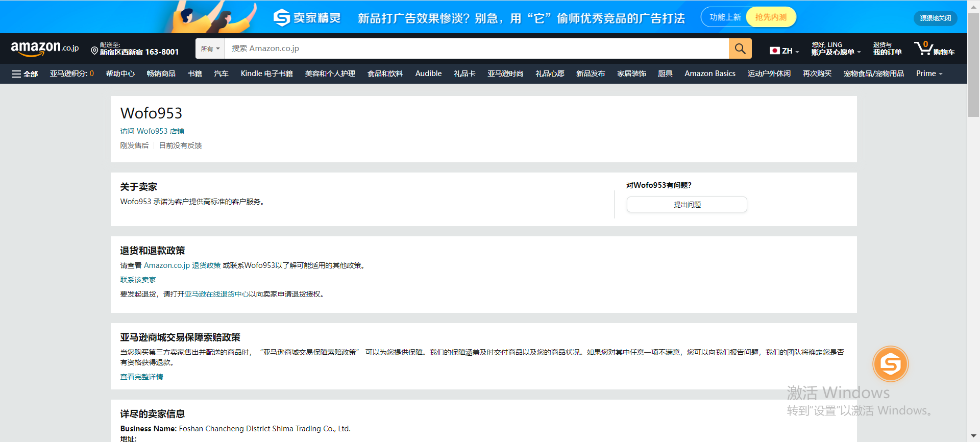This screenshot has width=980, height=442.
Task: Go to 畅销商品 bestsellers
Action: tap(161, 73)
